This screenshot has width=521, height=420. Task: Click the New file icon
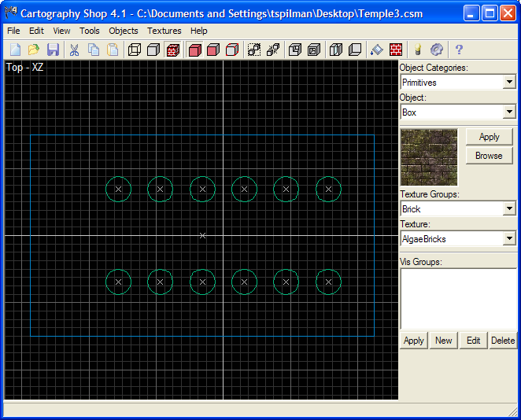[15, 50]
